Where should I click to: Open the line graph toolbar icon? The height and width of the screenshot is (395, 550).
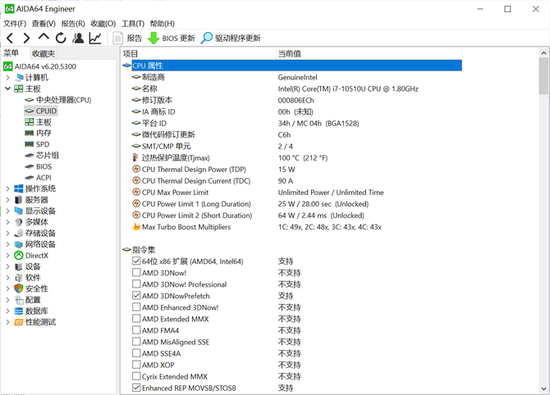95,38
